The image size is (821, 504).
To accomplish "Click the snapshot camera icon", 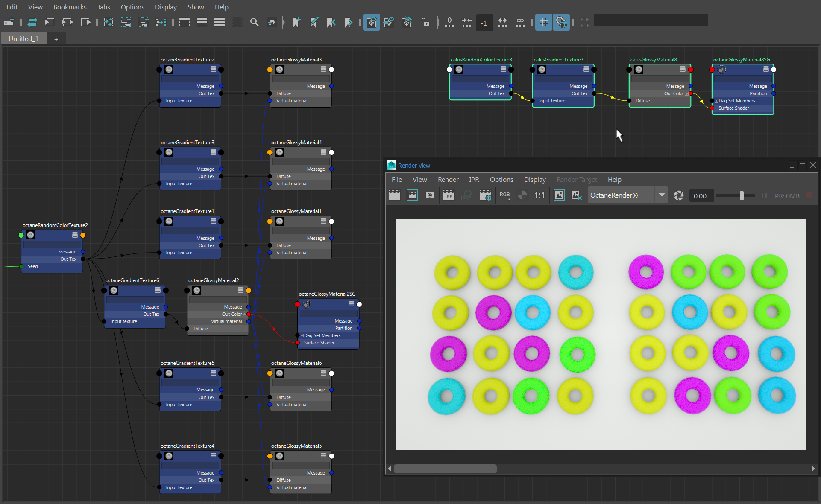I will point(430,195).
